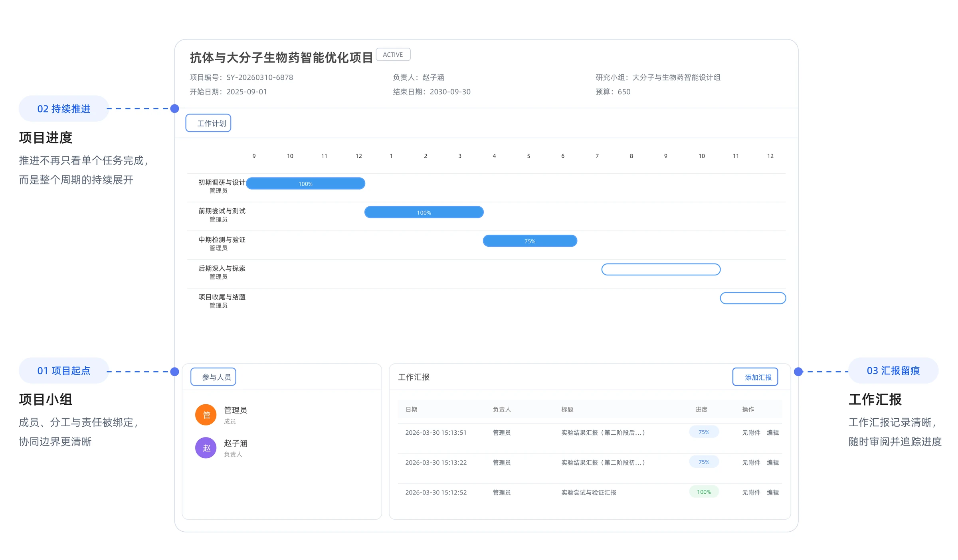Select the 初期调研与设计 100% Gantt bar
Screen dimensions: 958x560
tap(306, 184)
